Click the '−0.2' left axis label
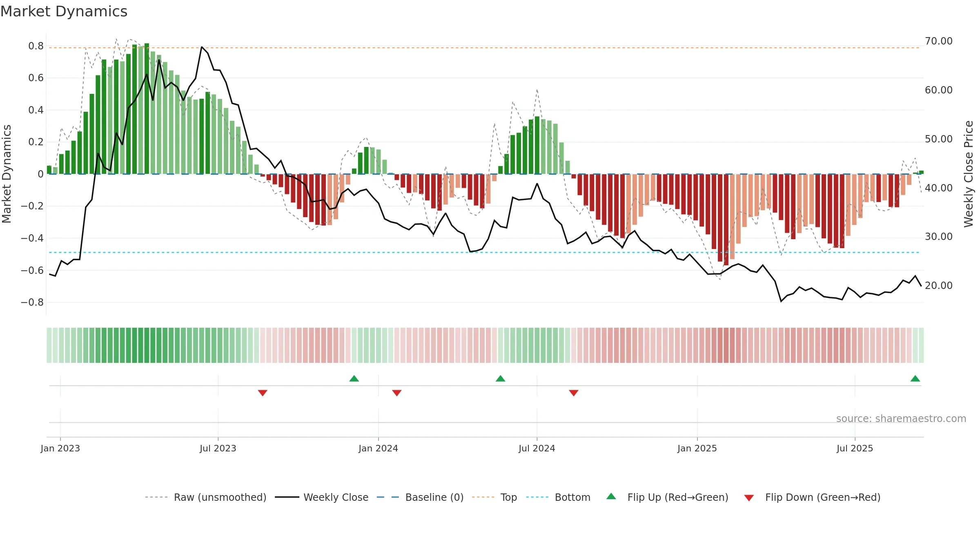 [x=32, y=206]
